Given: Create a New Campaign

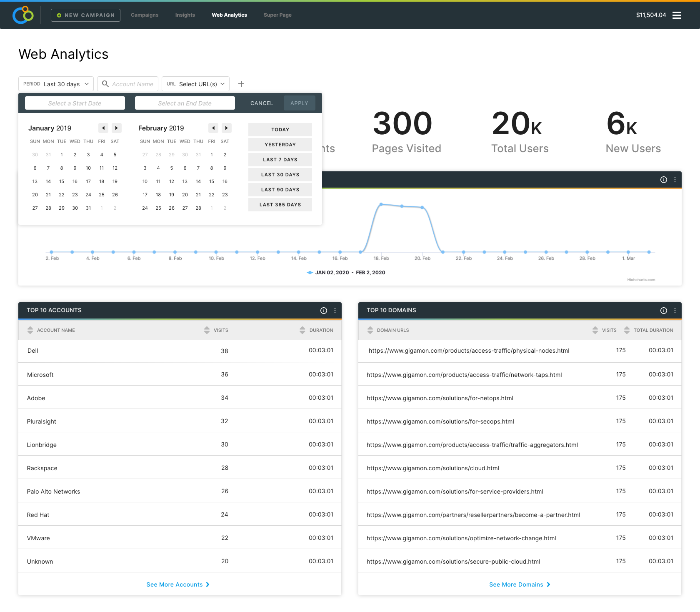Looking at the screenshot, I should (85, 15).
